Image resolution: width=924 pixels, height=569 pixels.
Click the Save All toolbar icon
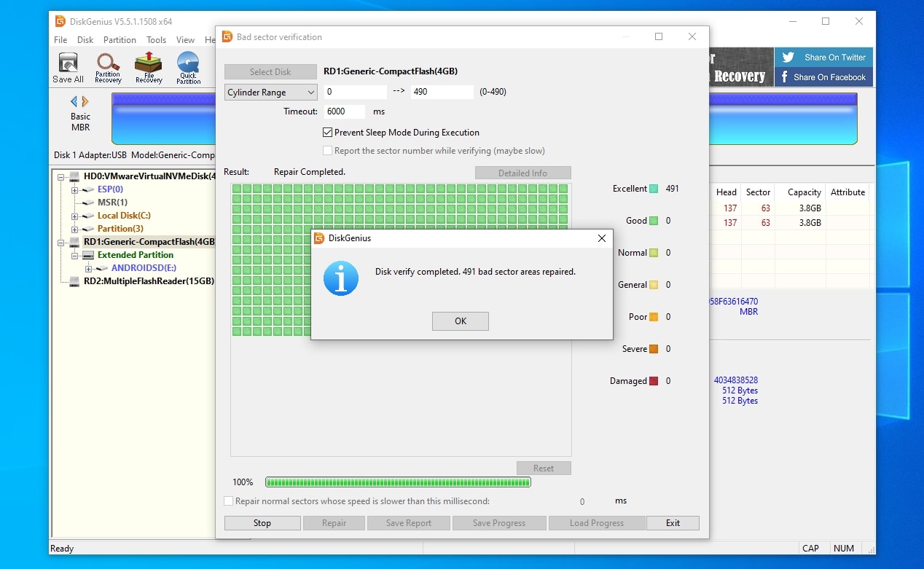click(68, 68)
